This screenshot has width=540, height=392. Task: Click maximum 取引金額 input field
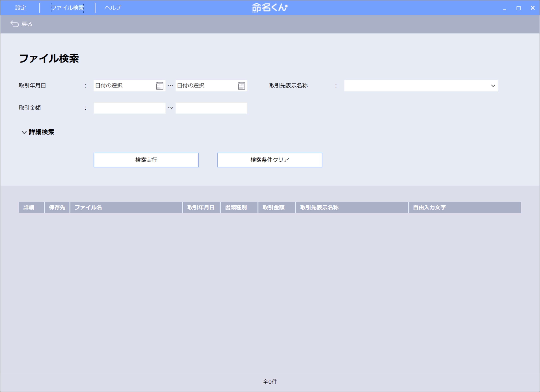[211, 108]
